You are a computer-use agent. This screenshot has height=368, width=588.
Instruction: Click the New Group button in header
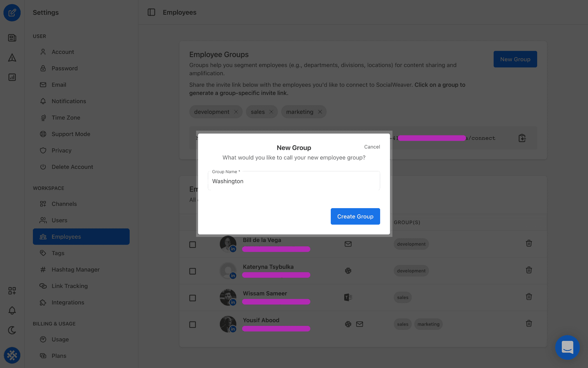(515, 59)
